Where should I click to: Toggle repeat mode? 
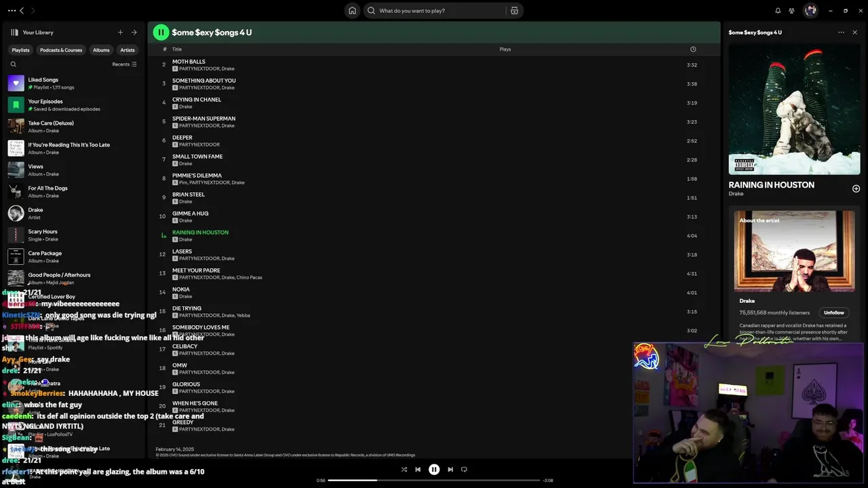tap(464, 469)
